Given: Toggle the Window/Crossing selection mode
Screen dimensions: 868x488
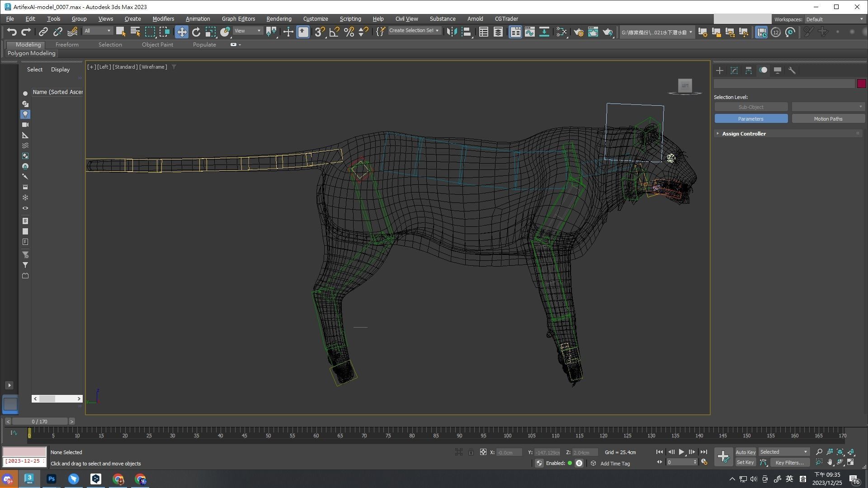Looking at the screenshot, I should tap(165, 32).
